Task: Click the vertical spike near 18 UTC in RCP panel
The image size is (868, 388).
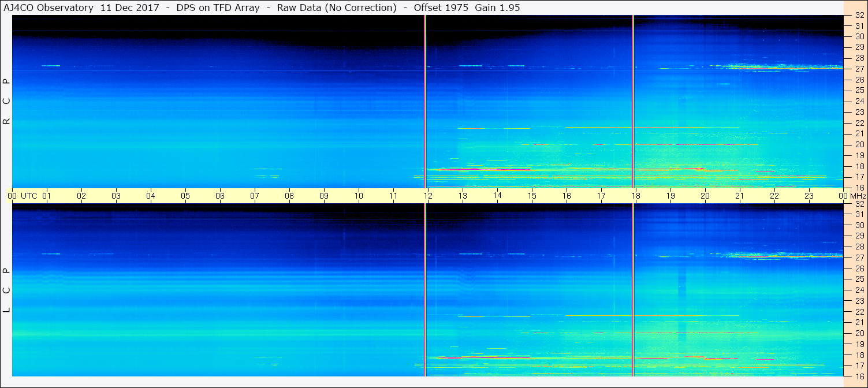Action: [x=633, y=102]
